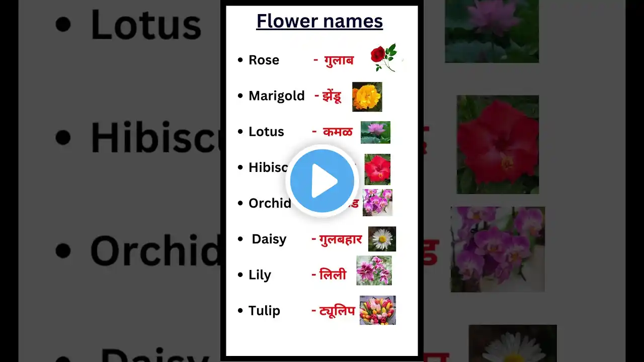Screen dimensions: 644x362
Task: Click the large blurred orchid image at right
Action: pyautogui.click(x=498, y=249)
